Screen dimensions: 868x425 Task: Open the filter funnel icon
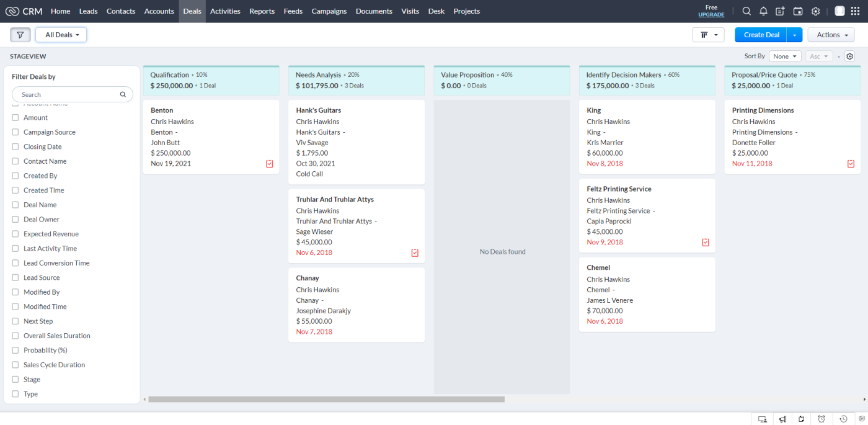tap(20, 35)
